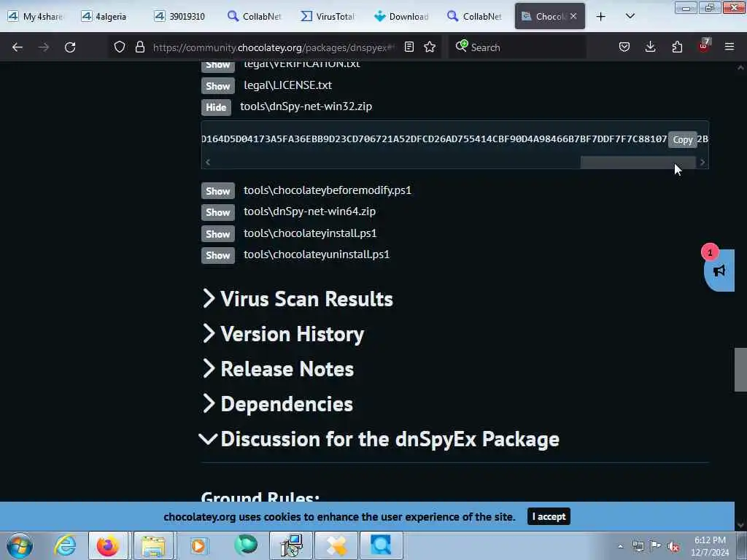The width and height of the screenshot is (747, 560).
Task: Click tools\dnSpy-net-win64.zip file name
Action: (x=309, y=211)
